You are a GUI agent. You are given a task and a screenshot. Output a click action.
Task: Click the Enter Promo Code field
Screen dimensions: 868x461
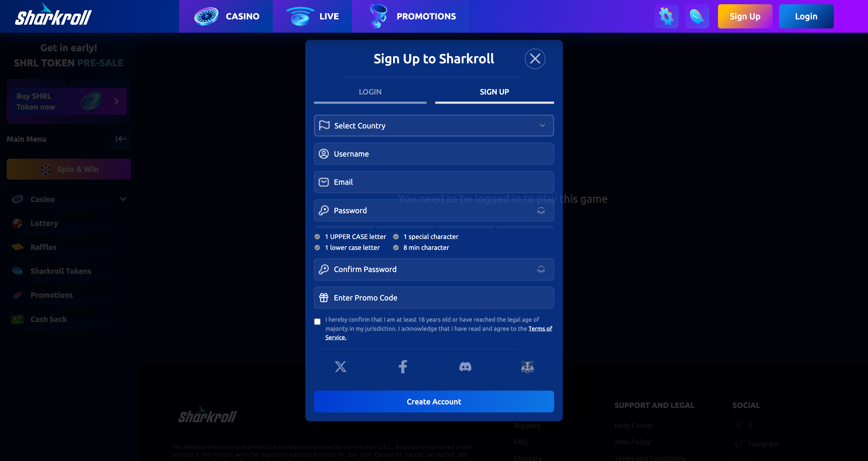(x=434, y=298)
